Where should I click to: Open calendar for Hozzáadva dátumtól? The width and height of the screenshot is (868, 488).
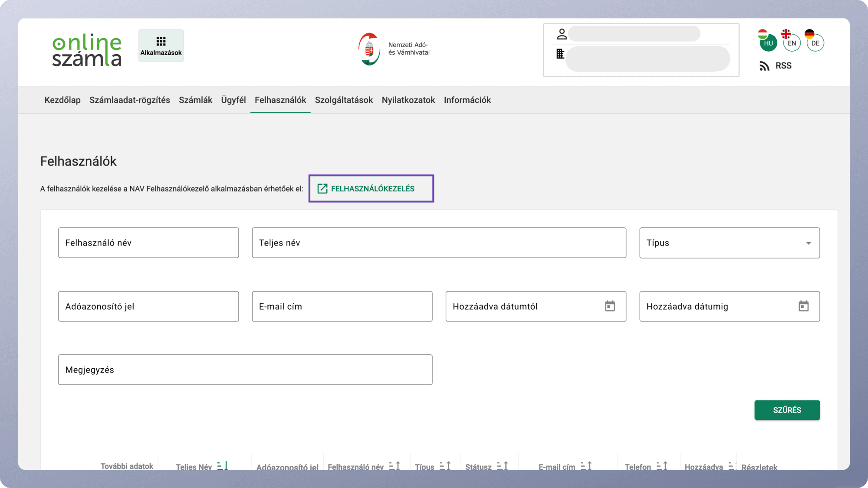[x=610, y=306]
